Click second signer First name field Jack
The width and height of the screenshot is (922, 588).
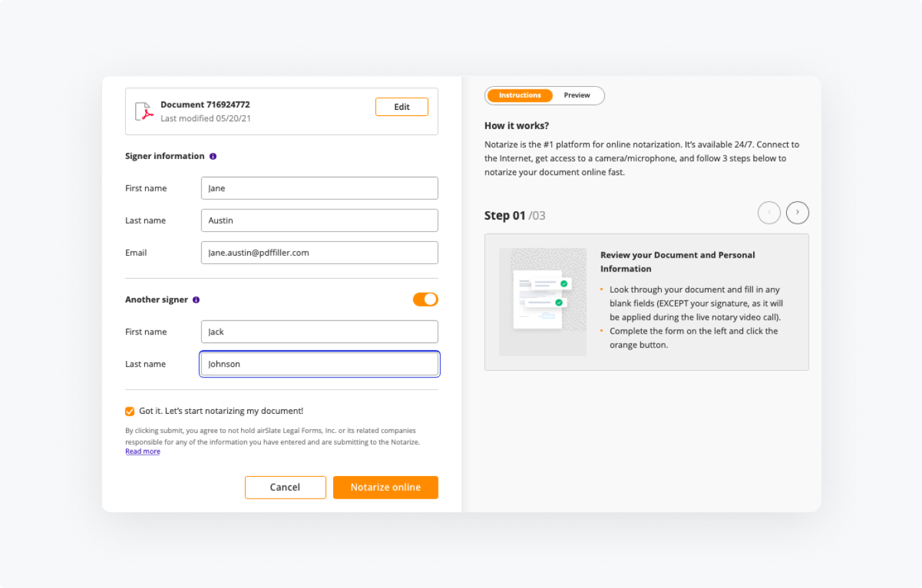pyautogui.click(x=319, y=332)
